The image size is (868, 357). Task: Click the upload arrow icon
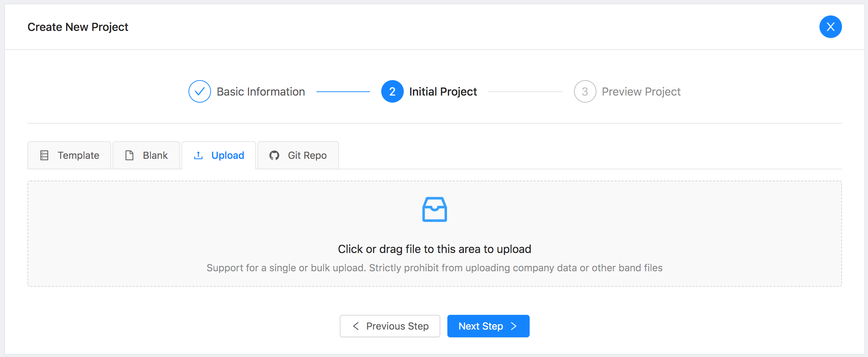pos(198,155)
